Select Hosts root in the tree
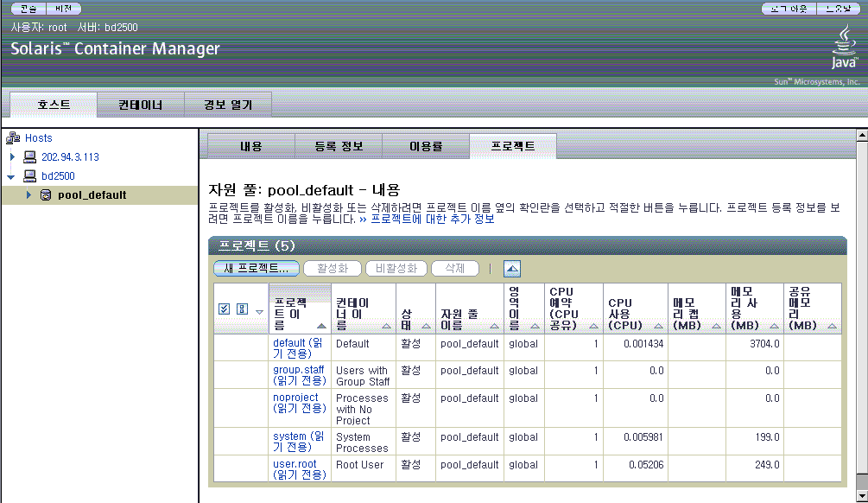Viewport: 868px width, 503px height. coord(38,138)
